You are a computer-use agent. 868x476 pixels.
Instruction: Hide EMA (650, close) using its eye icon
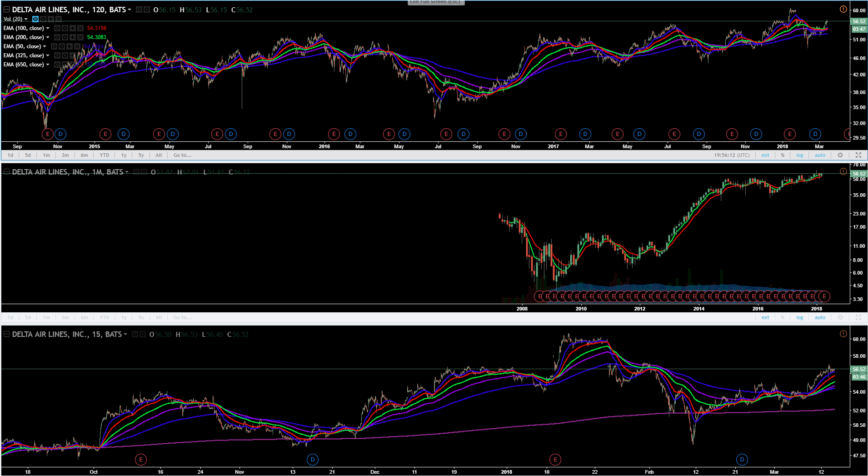tap(57, 65)
